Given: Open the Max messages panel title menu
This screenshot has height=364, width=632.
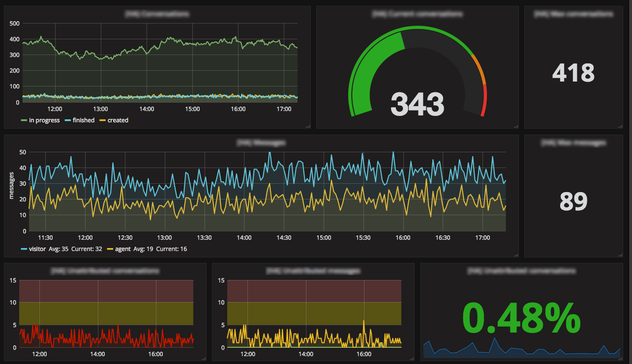Looking at the screenshot, I should click(x=573, y=143).
